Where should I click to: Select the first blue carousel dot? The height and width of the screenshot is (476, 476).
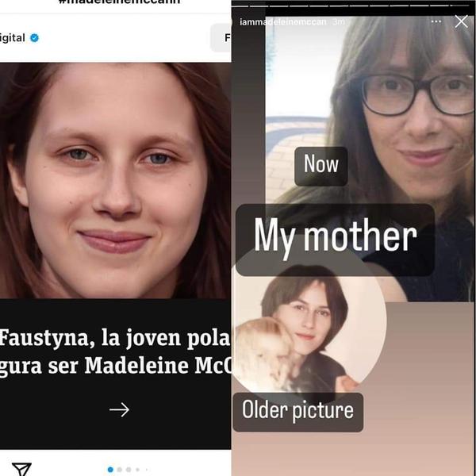click(x=110, y=470)
